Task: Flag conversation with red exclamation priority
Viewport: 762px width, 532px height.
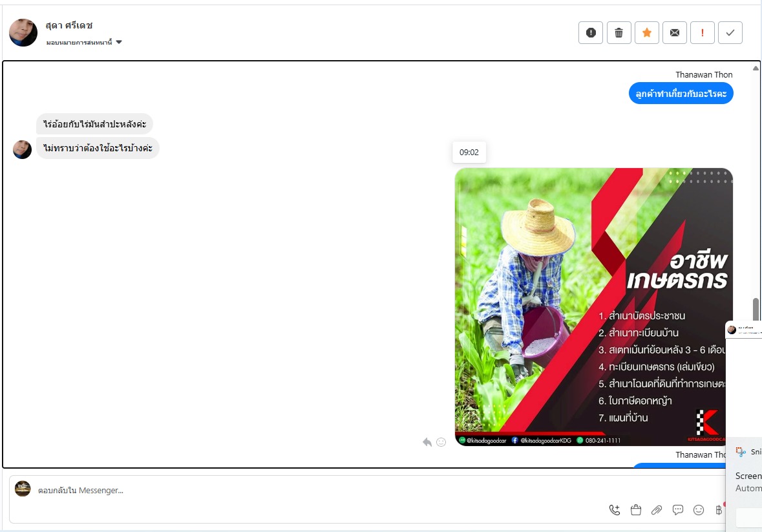Action: pyautogui.click(x=703, y=33)
